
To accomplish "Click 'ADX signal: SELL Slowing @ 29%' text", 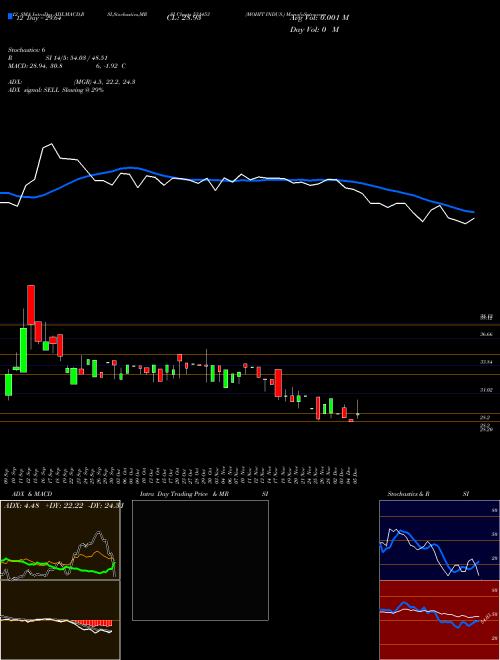I will tap(56, 90).
